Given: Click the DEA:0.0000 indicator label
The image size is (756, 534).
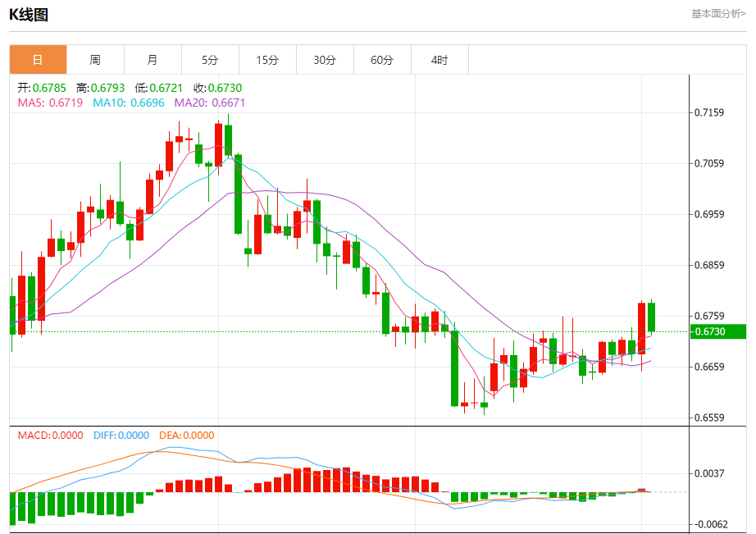Looking at the screenshot, I should (x=187, y=435).
